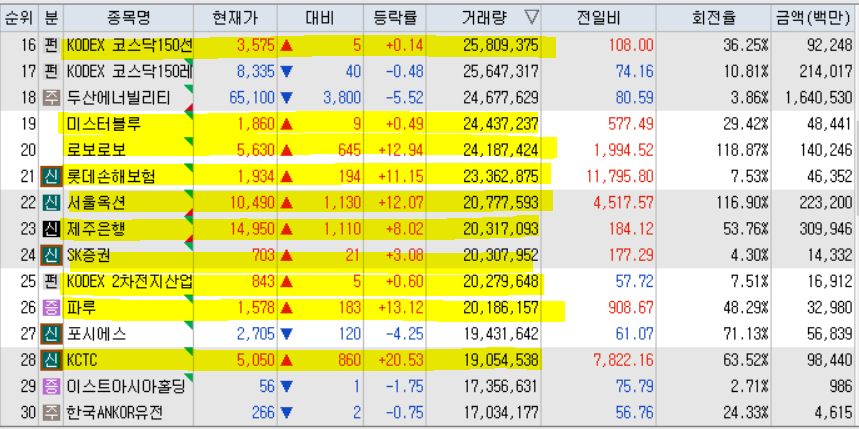This screenshot has width=859, height=429.
Task: Select the 포시에스 stock name
Action: 96,334
